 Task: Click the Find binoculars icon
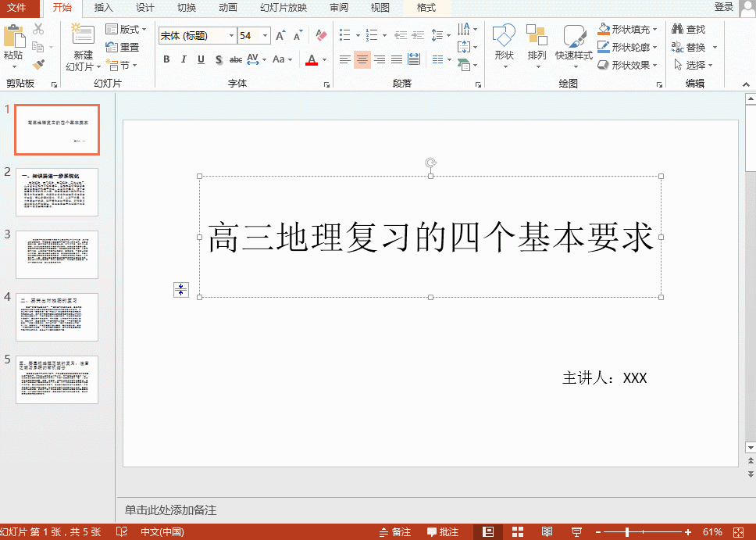pos(677,29)
